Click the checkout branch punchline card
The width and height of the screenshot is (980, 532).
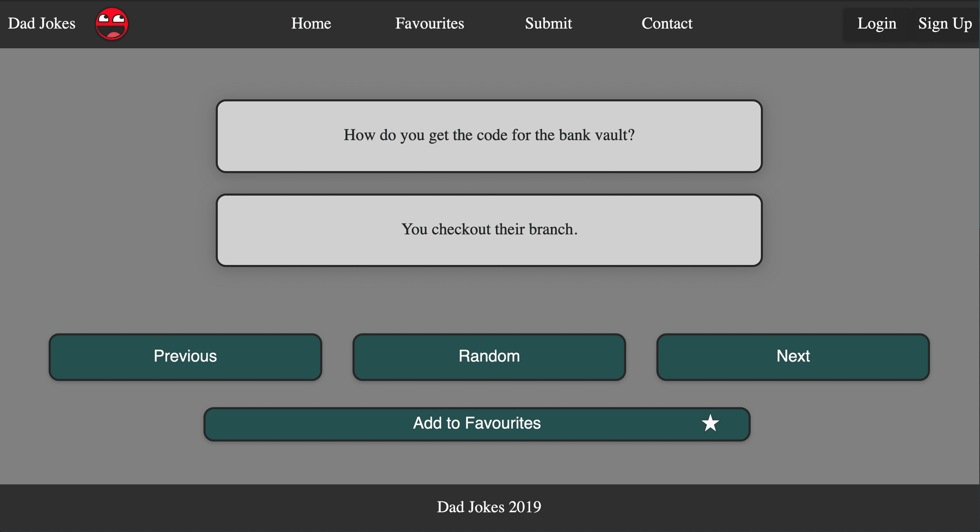coord(489,230)
